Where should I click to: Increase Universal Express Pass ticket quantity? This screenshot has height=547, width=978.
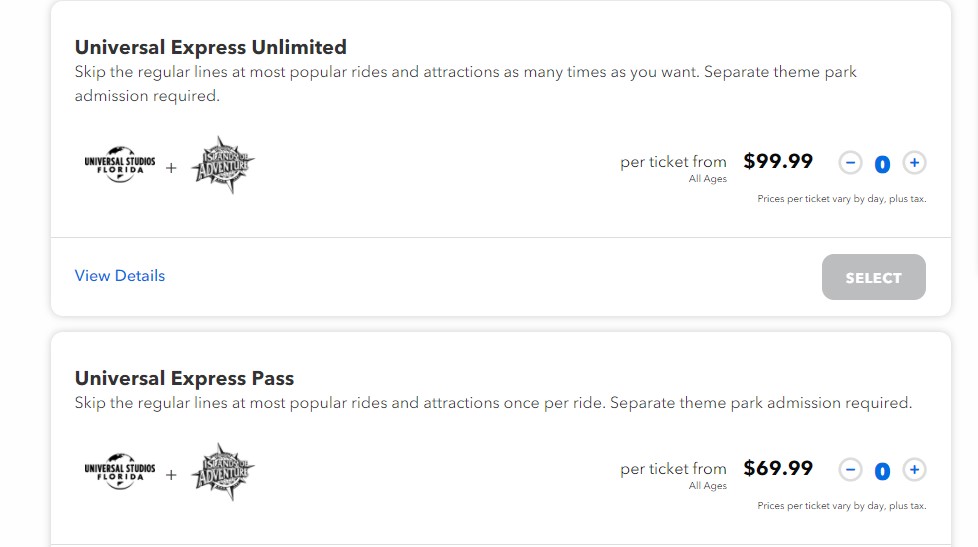(914, 470)
